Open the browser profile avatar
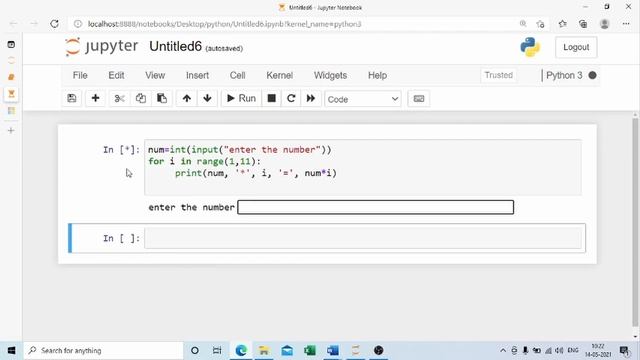This screenshot has height=360, width=640. [x=604, y=24]
